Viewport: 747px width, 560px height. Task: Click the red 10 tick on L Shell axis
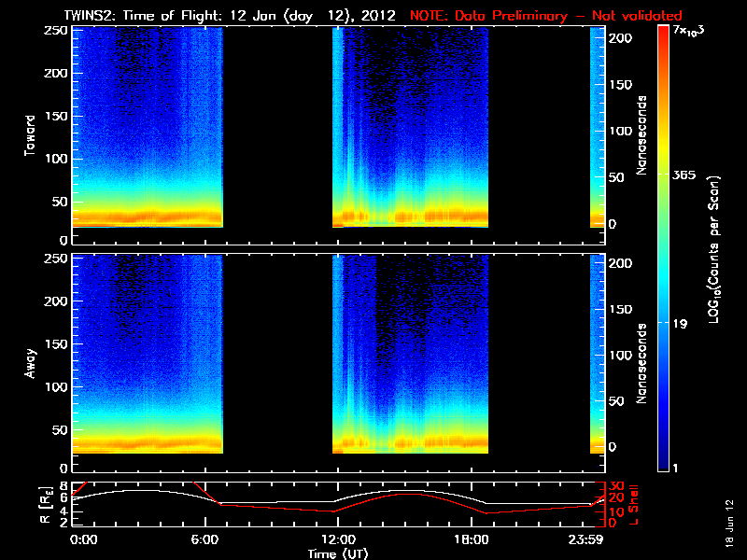click(x=616, y=511)
